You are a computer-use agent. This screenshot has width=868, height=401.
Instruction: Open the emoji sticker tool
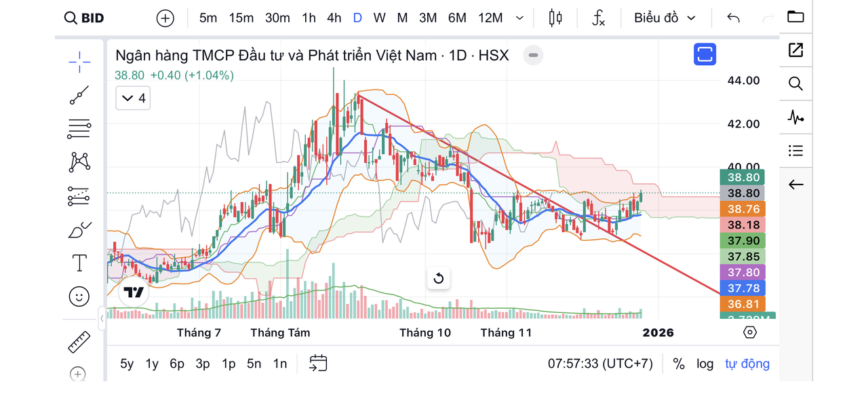[x=79, y=297]
